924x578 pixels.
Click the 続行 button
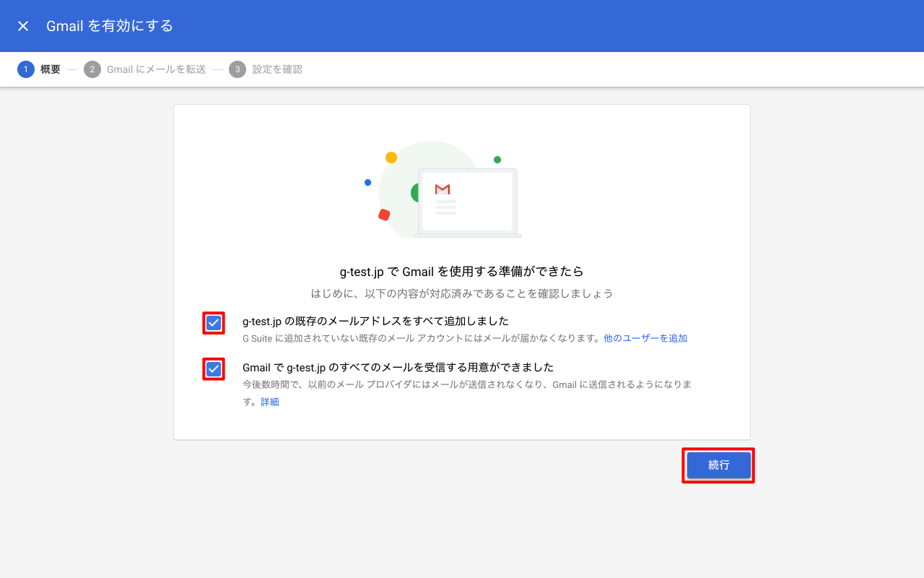(719, 465)
